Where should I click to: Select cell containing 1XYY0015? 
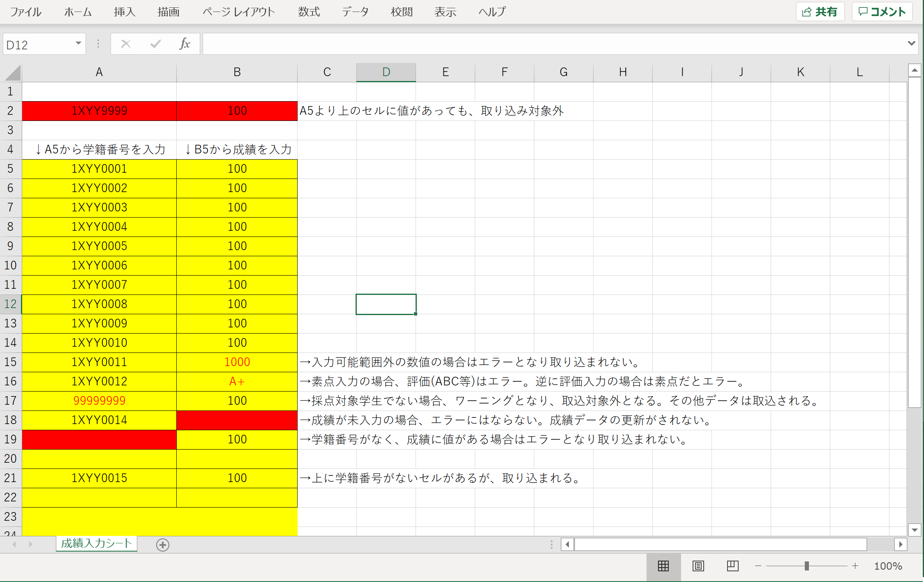[99, 478]
